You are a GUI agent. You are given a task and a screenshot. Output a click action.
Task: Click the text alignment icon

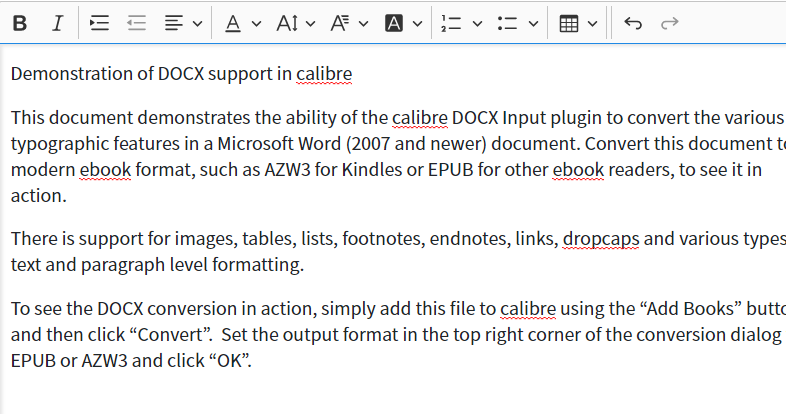(173, 23)
